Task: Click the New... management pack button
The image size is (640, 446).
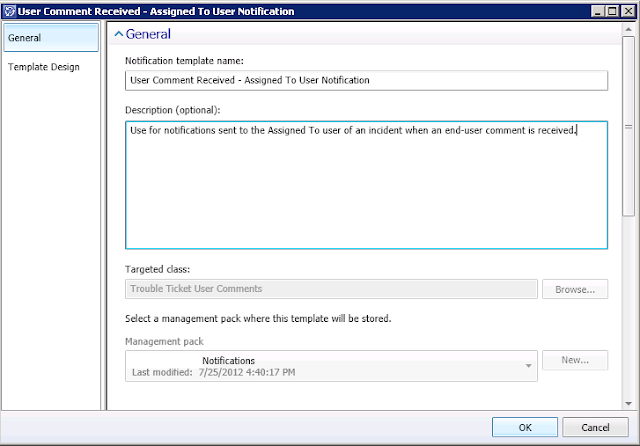Action: (x=575, y=360)
